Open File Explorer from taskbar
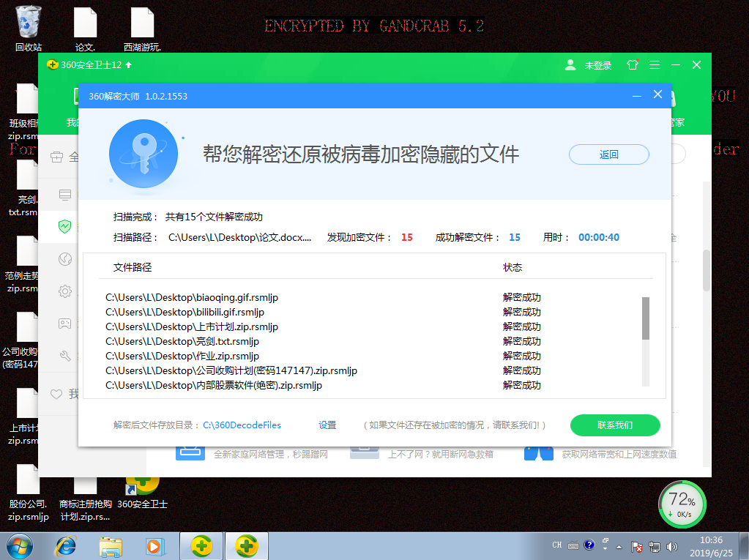 111,546
